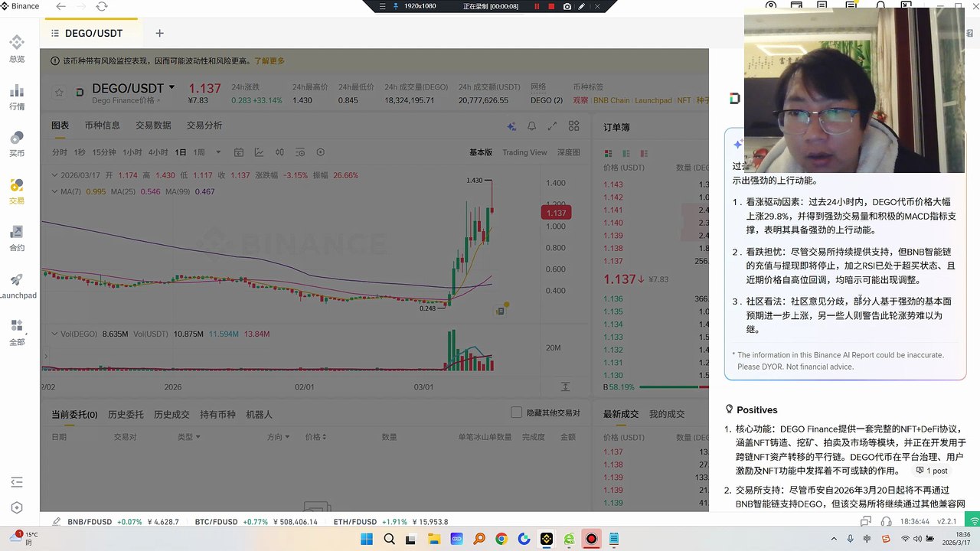This screenshot has height=551, width=980.
Task: Switch to the 图表 tab
Action: 60,126
